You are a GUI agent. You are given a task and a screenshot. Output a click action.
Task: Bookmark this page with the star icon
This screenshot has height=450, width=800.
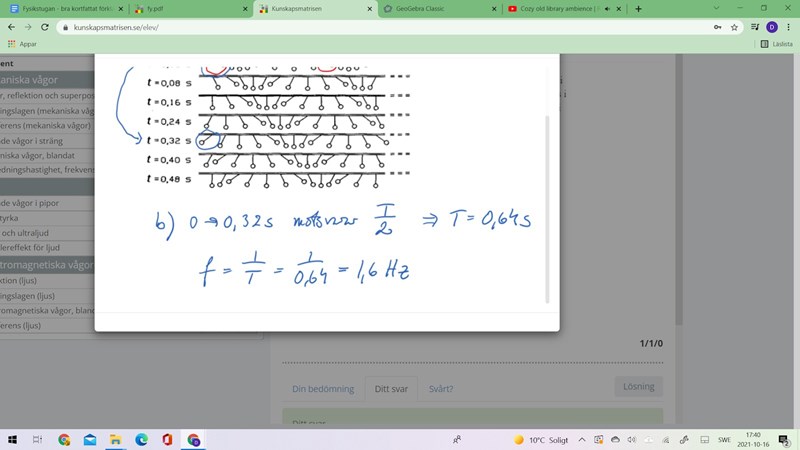point(734,27)
